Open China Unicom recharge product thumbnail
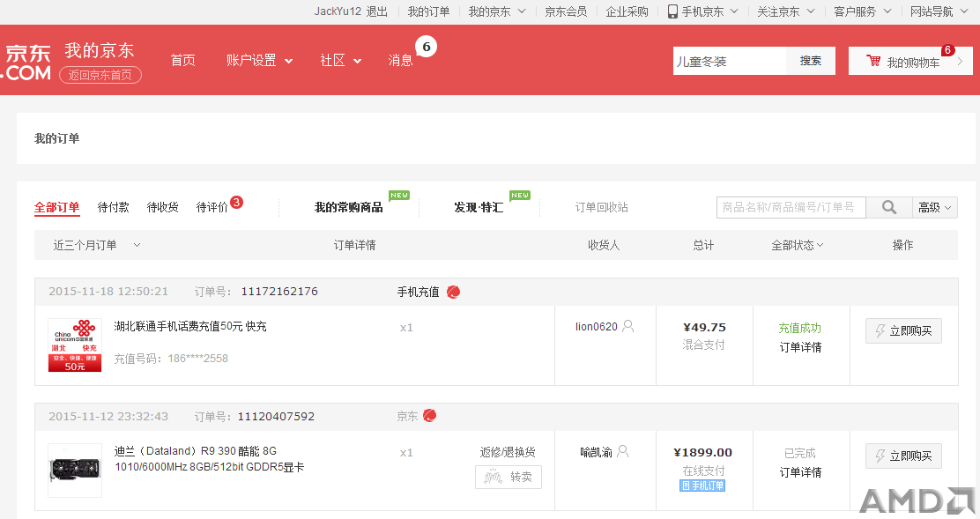The image size is (980, 519). click(x=75, y=345)
